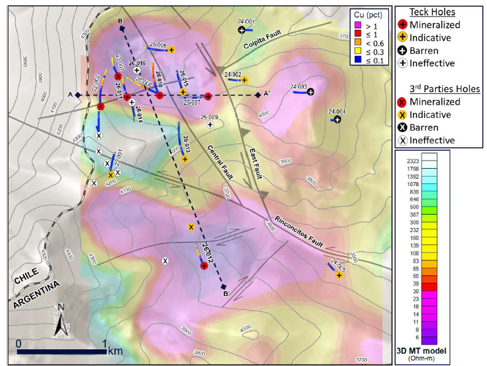Click the (Ohm-m) units label

pyautogui.click(x=421, y=359)
